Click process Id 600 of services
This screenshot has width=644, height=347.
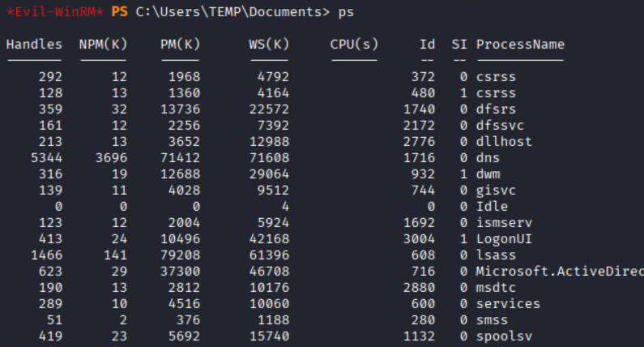pos(423,304)
